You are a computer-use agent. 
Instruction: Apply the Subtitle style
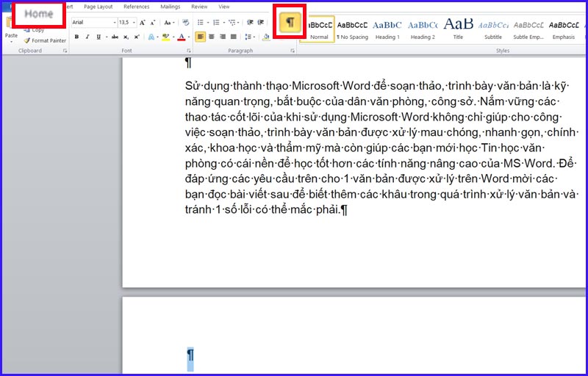[493, 29]
